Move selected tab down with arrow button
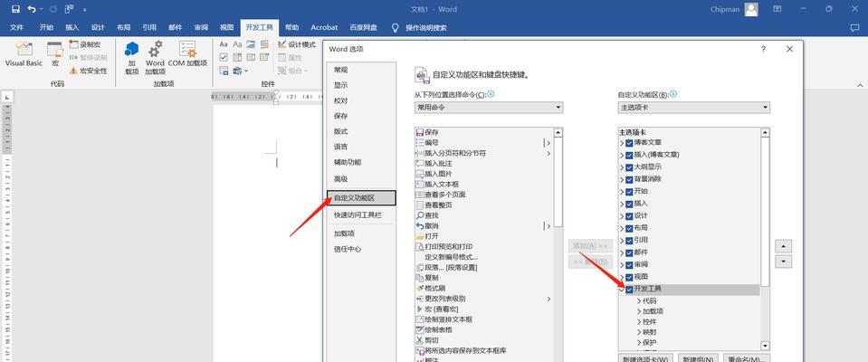The height and width of the screenshot is (362, 868). point(783,262)
